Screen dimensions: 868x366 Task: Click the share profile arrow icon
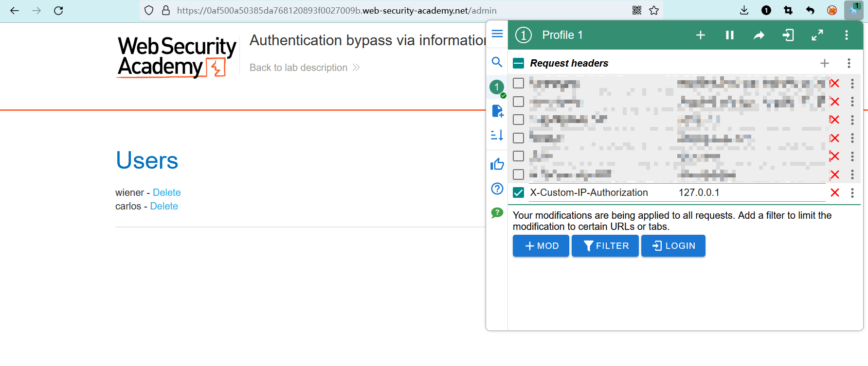tap(759, 35)
